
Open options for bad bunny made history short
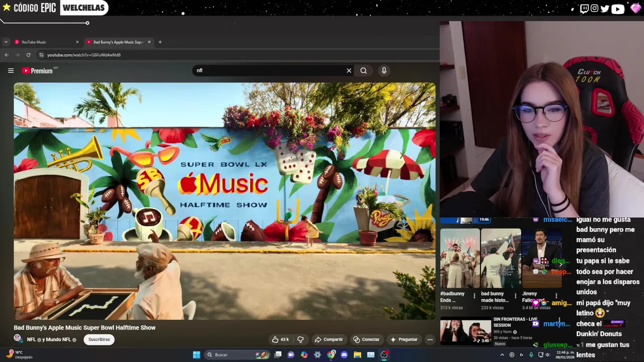click(x=515, y=296)
